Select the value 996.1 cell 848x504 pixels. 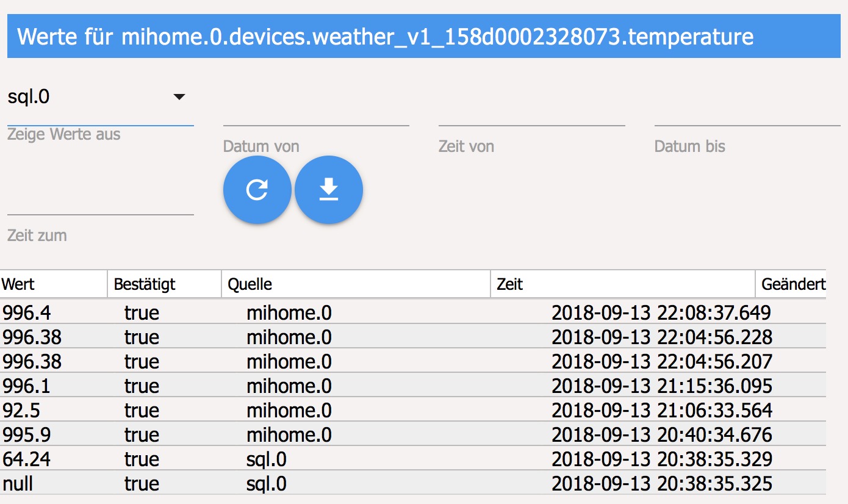27,386
